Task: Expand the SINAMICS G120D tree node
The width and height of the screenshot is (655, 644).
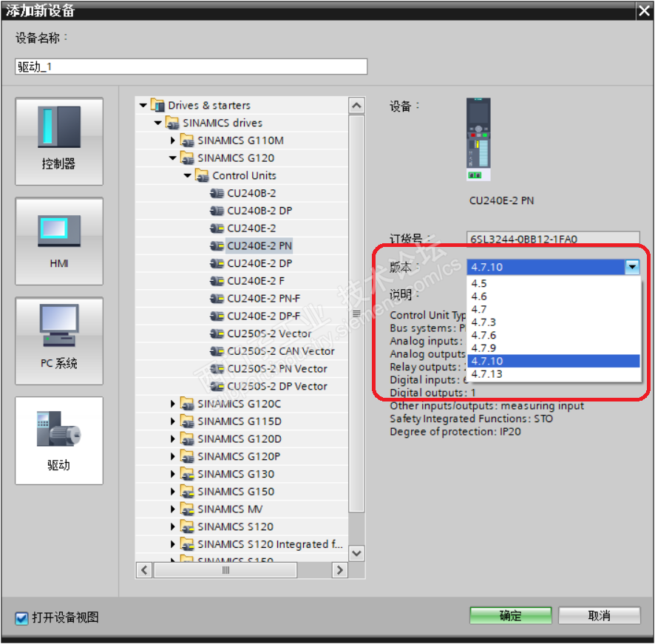Action: tap(172, 438)
